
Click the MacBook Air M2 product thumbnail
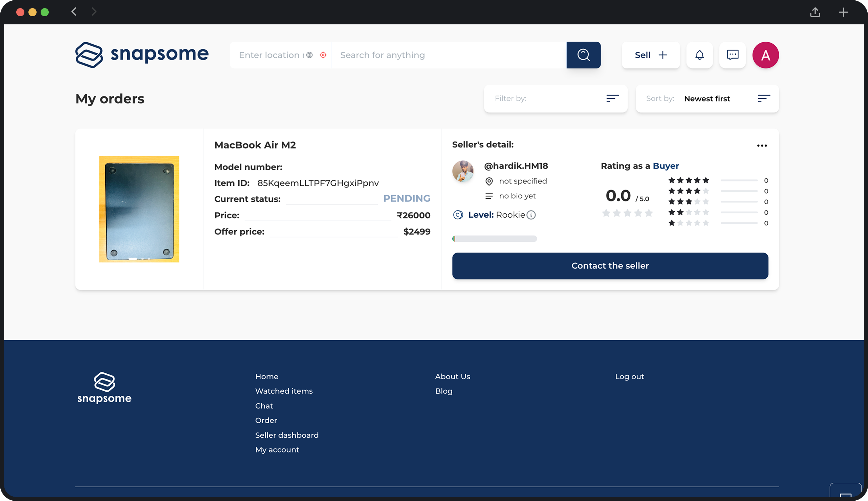click(139, 209)
